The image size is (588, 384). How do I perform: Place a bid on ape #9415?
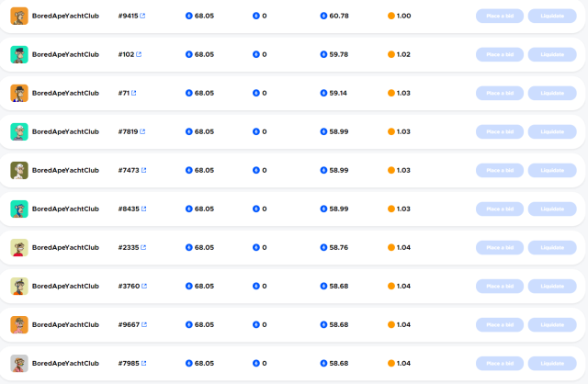(500, 16)
